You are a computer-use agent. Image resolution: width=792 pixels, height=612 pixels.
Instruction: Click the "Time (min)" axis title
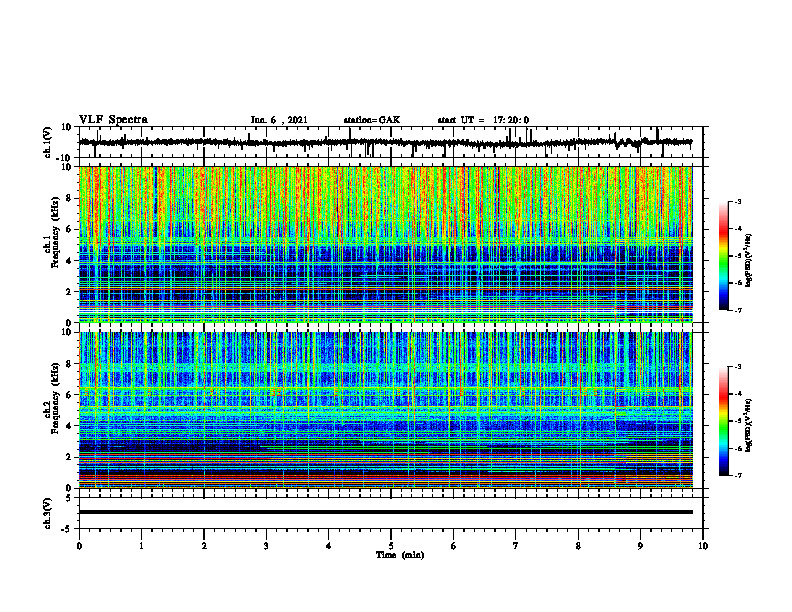pos(400,555)
